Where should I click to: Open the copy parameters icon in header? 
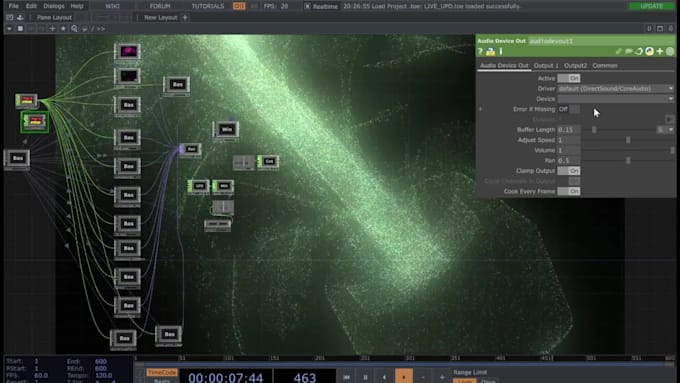(639, 51)
